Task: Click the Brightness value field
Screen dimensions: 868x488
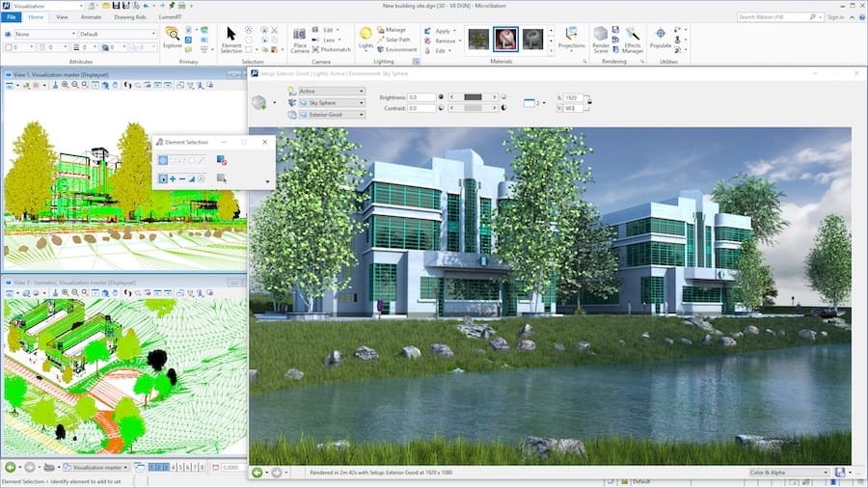Action: [421, 96]
